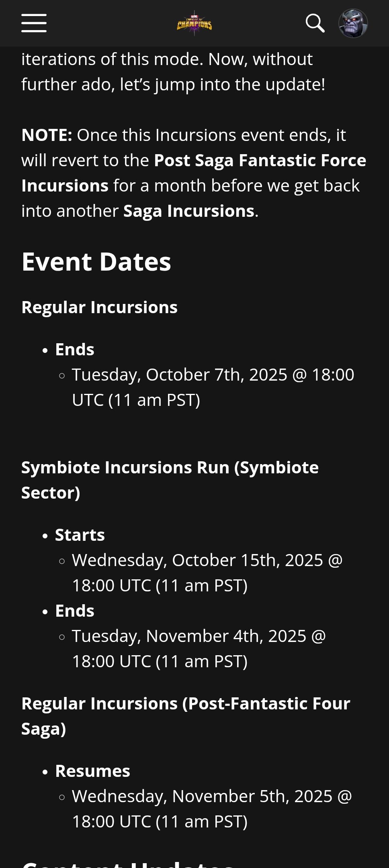Click the Symbiote Incursions Run subheading
The width and height of the screenshot is (389, 868).
170,480
